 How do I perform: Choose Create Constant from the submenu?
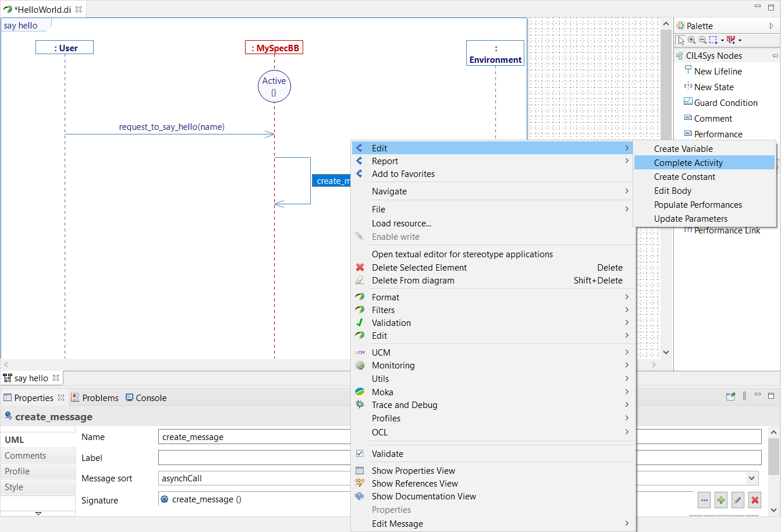coord(704,177)
